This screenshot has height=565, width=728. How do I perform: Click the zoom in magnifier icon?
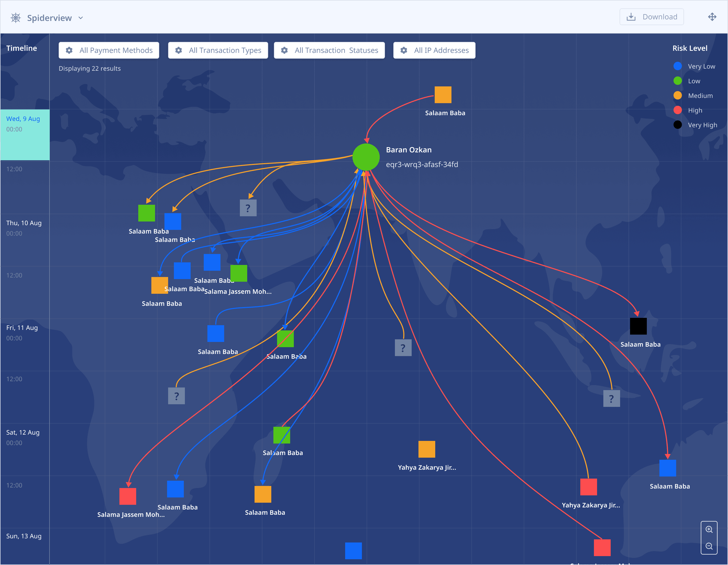click(x=709, y=529)
